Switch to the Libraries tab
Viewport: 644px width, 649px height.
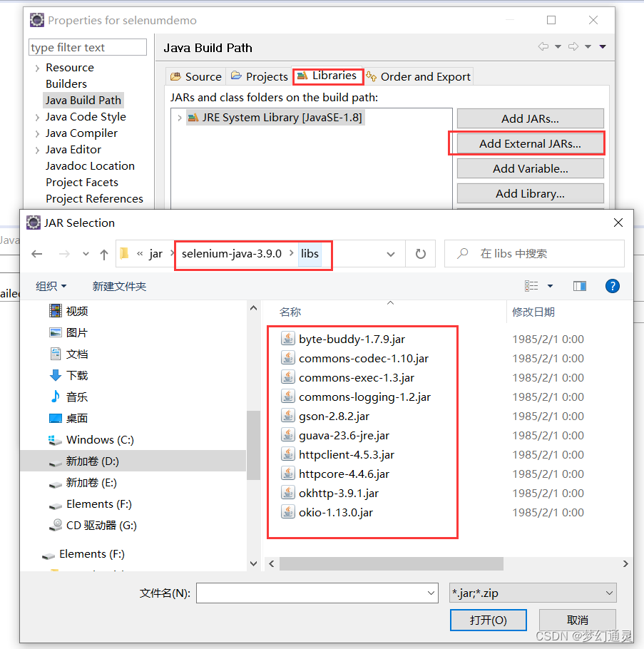point(327,76)
